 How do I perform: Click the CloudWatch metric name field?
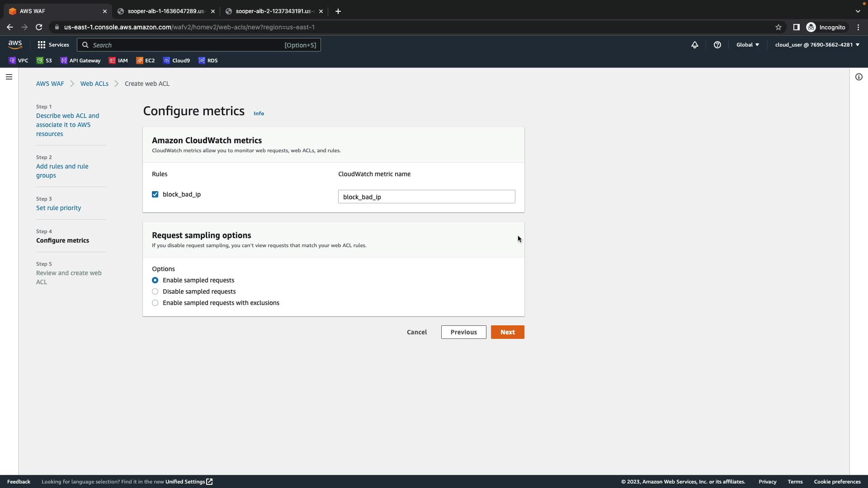(x=426, y=197)
